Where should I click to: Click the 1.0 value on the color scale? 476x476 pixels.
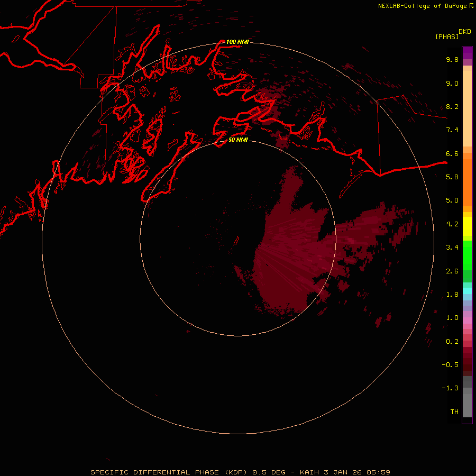(x=452, y=318)
